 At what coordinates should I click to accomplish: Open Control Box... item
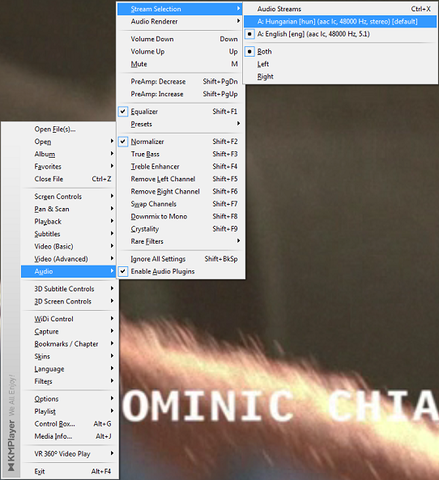coord(68,424)
